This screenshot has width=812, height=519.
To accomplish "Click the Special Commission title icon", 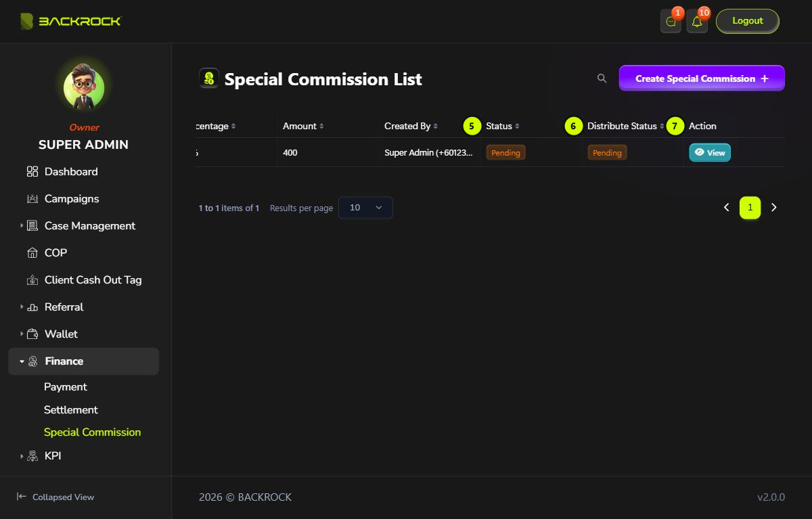I will point(209,78).
